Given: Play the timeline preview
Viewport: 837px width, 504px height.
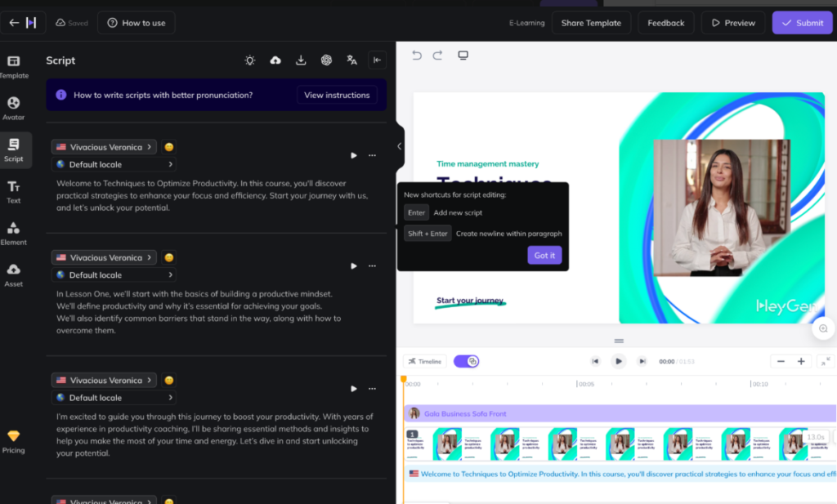Looking at the screenshot, I should point(619,361).
